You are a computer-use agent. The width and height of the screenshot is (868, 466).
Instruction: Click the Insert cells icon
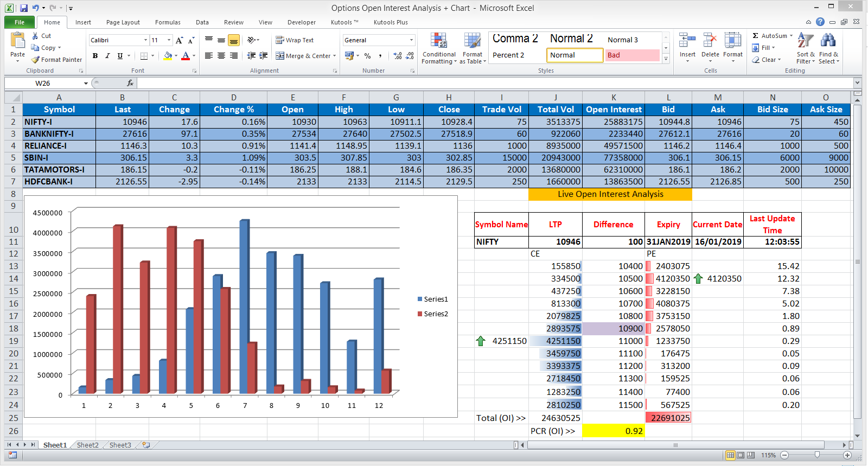coord(687,41)
